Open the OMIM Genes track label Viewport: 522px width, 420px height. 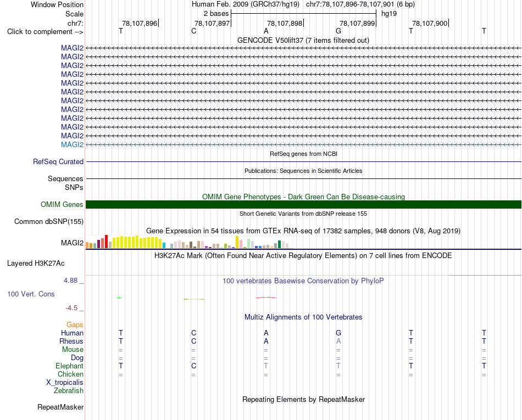pos(62,205)
